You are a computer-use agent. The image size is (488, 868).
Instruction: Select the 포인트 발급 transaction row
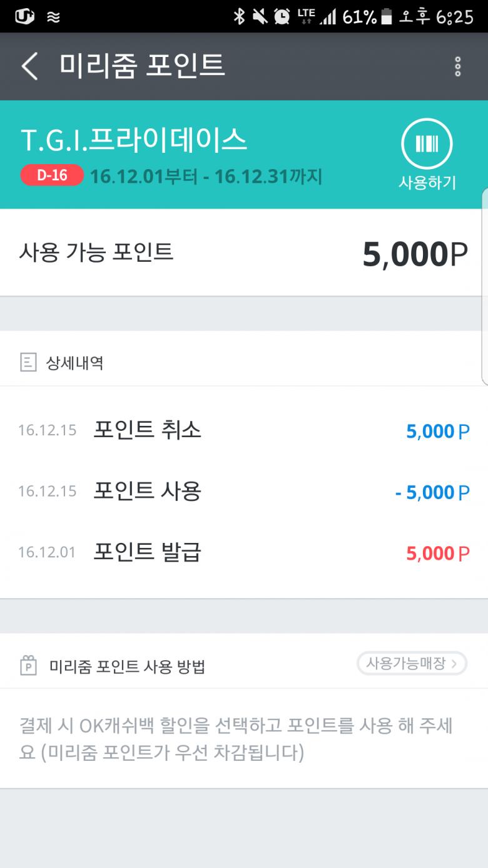[x=244, y=553]
